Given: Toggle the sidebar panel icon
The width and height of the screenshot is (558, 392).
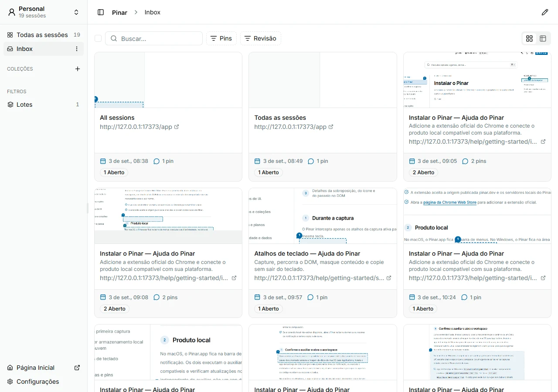Looking at the screenshot, I should 101,12.
